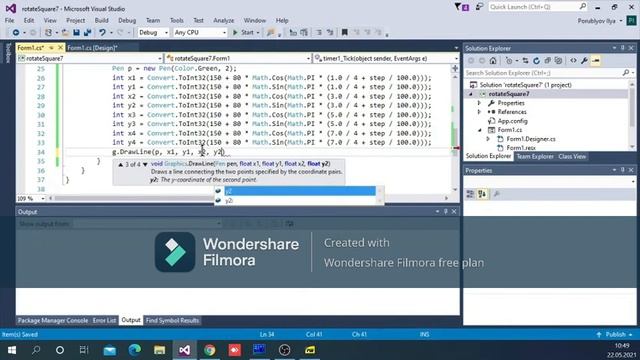The image size is (640, 360).
Task: Open the Find Symbol Results tab
Action: pyautogui.click(x=172, y=320)
